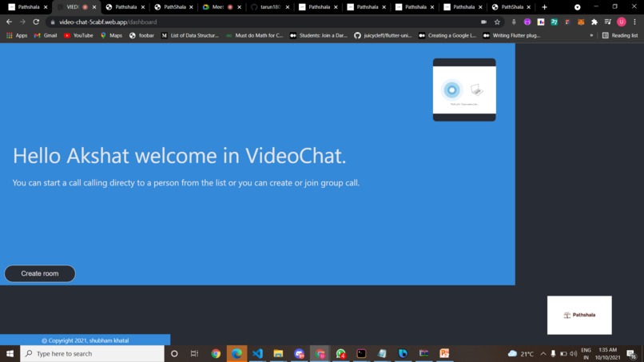Open Google Chrome from taskbar
644x362 pixels.
(x=216, y=353)
